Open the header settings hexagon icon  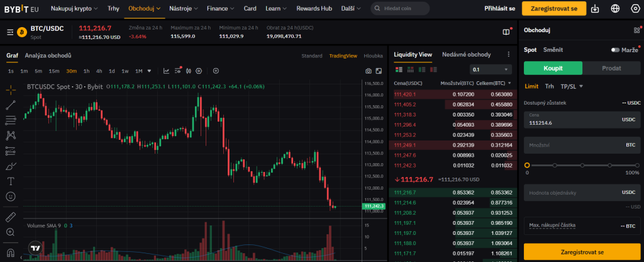click(635, 8)
